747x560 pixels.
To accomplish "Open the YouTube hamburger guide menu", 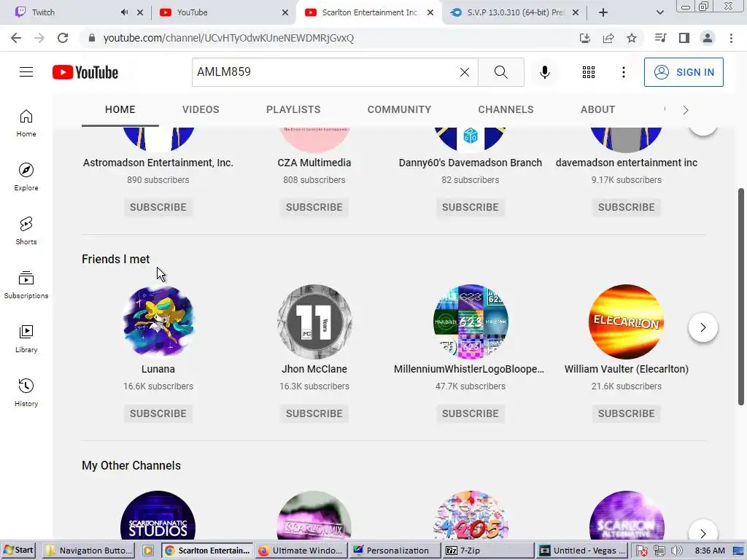I will 26,72.
